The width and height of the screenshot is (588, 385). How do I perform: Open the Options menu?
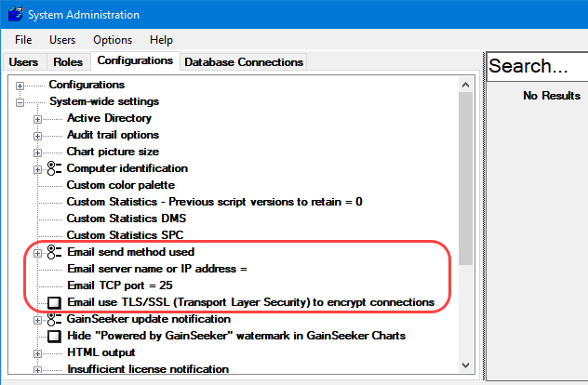pos(112,40)
